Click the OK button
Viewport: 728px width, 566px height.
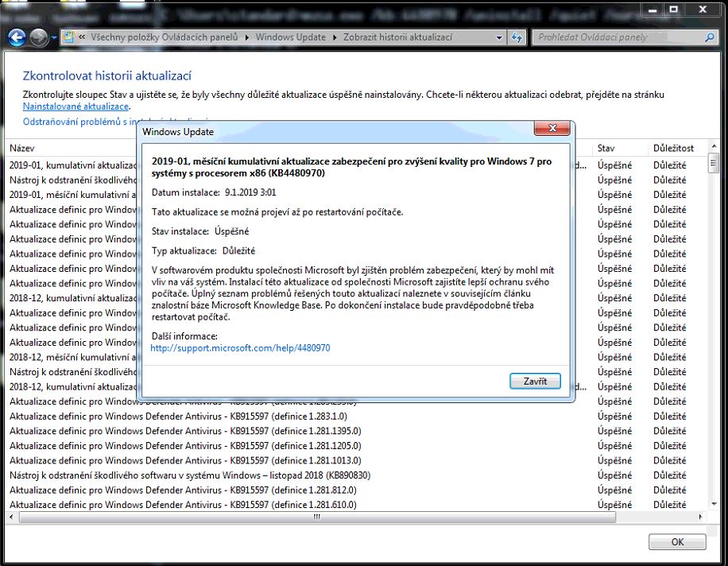[676, 541]
